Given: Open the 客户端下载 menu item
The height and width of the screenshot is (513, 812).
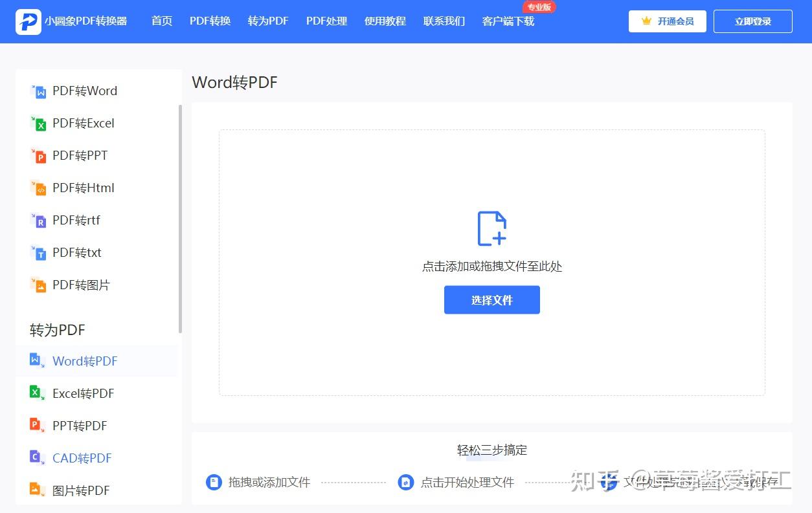Looking at the screenshot, I should (x=508, y=21).
